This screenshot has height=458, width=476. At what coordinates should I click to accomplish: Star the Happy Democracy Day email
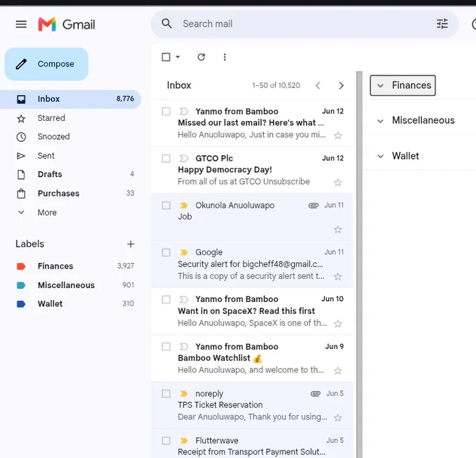tap(338, 183)
